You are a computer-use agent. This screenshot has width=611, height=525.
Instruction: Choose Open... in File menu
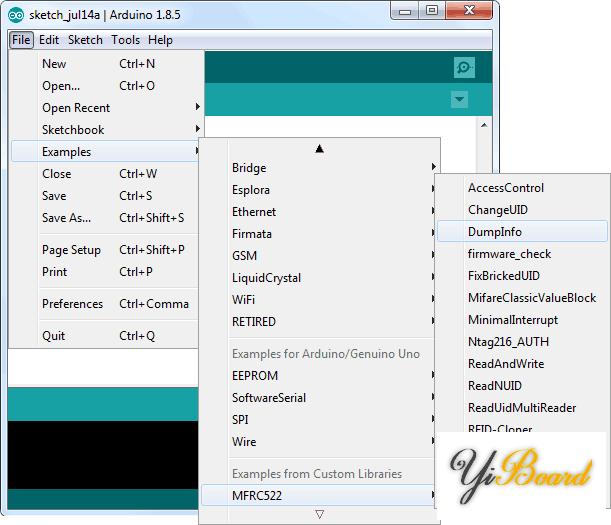[105, 86]
